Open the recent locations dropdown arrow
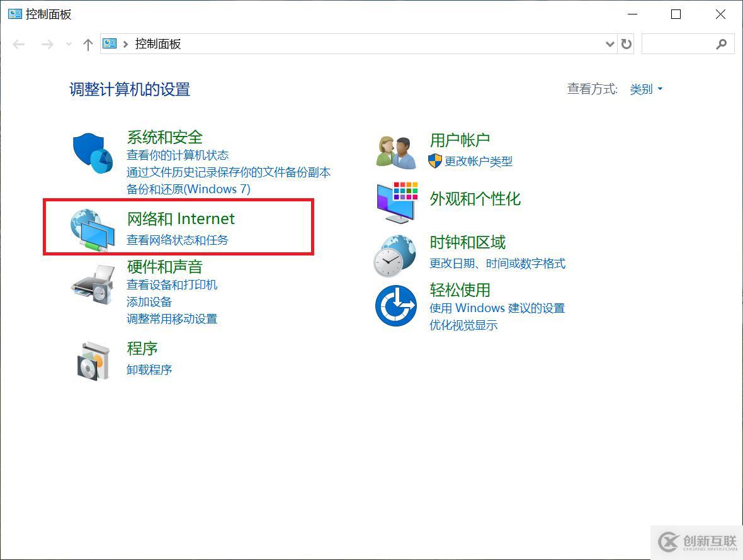Image resolution: width=743 pixels, height=560 pixels. 69,44
